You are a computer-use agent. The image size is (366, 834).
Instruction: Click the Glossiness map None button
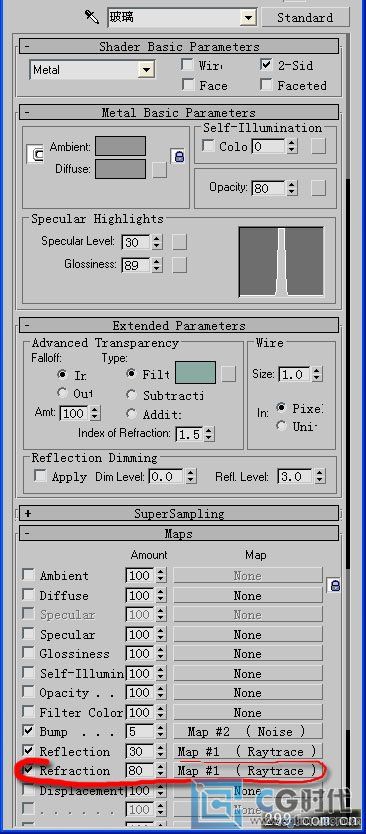248,654
